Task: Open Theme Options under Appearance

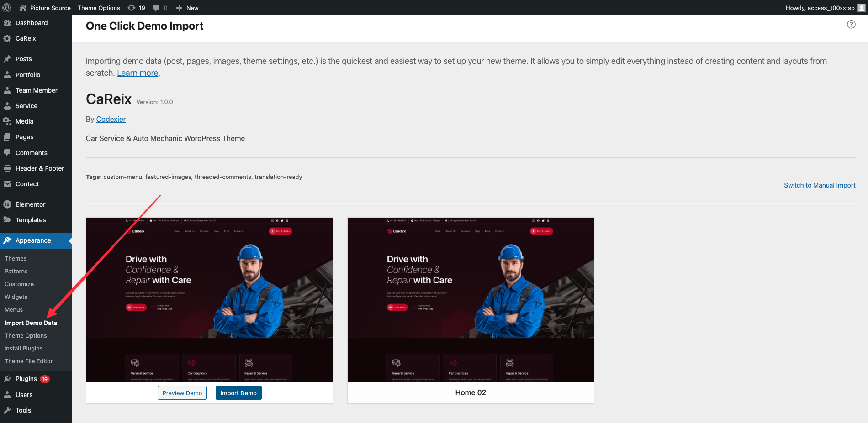Action: (x=26, y=335)
